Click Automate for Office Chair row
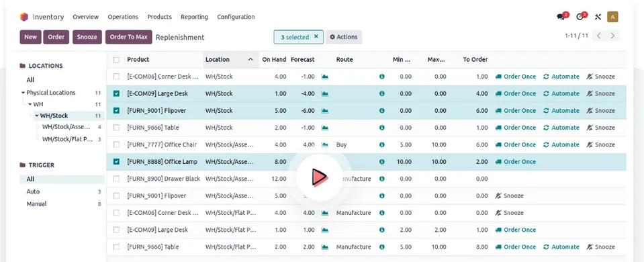Image resolution: width=644 pixels, height=262 pixels. (x=561, y=144)
